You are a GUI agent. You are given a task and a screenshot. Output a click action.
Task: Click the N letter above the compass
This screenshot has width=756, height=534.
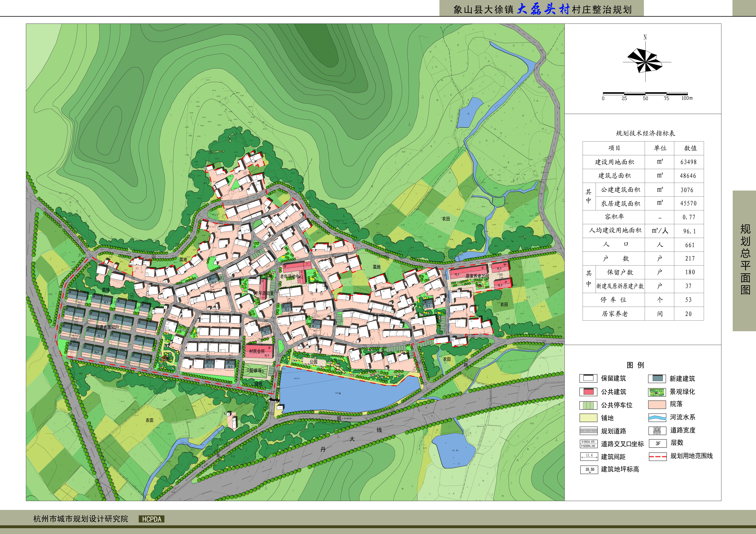point(645,37)
